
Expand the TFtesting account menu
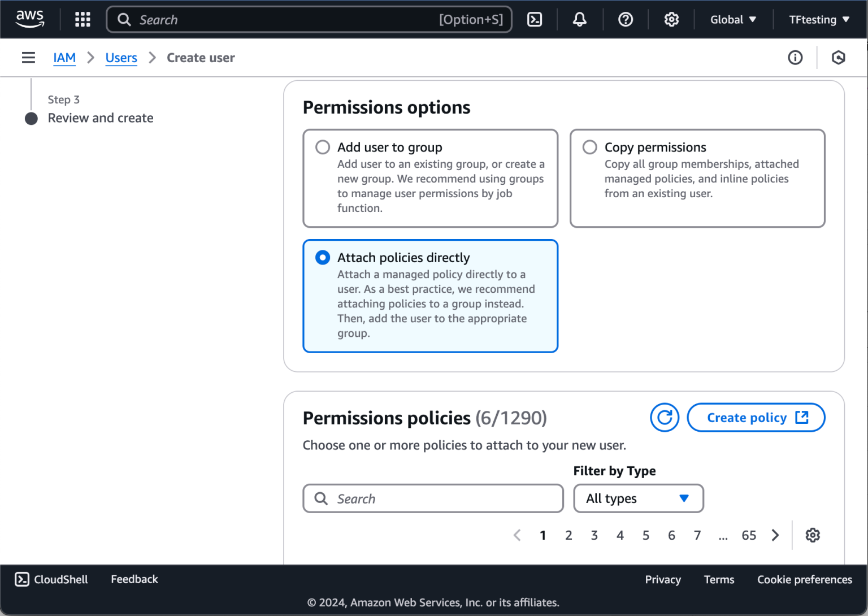click(x=818, y=19)
